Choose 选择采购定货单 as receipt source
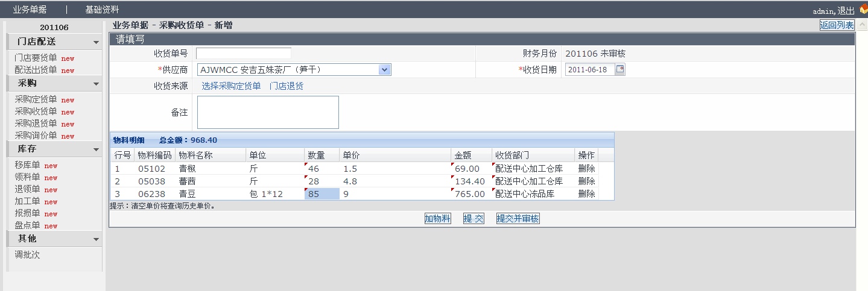This screenshot has width=868, height=291. tap(231, 86)
